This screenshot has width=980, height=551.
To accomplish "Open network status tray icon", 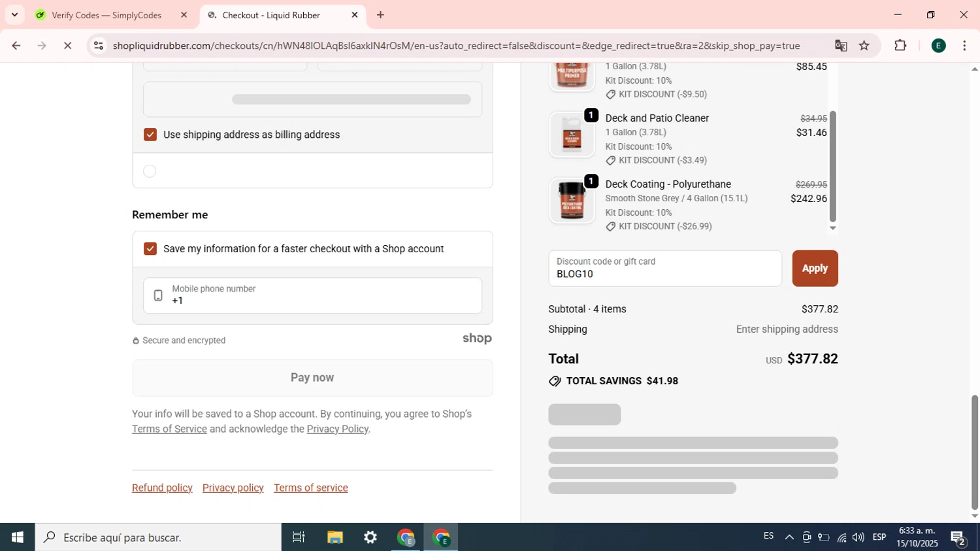I will (x=841, y=537).
